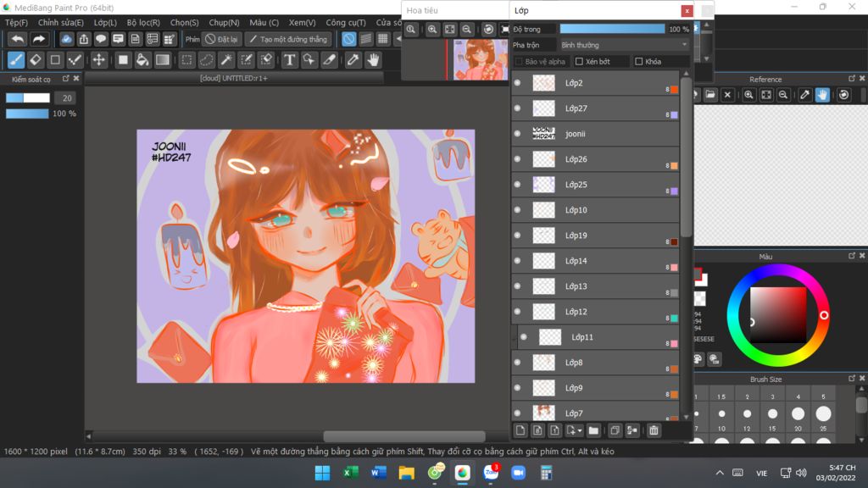Choose the Fill rectangle tool
Image resolution: width=868 pixels, height=488 pixels.
click(x=123, y=60)
